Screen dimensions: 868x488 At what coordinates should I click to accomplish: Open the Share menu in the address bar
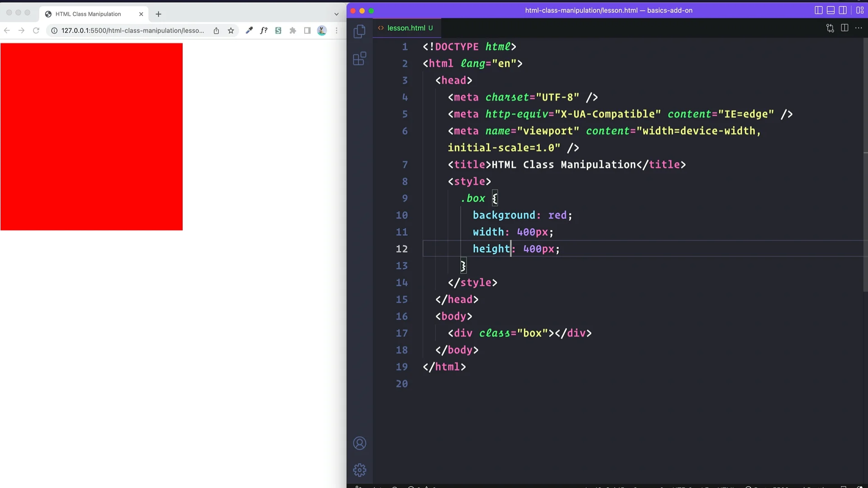(x=216, y=31)
